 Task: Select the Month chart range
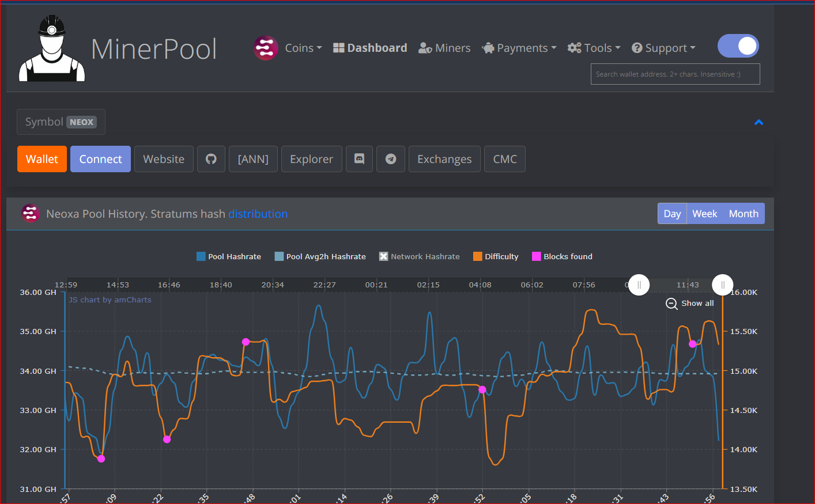[744, 214]
